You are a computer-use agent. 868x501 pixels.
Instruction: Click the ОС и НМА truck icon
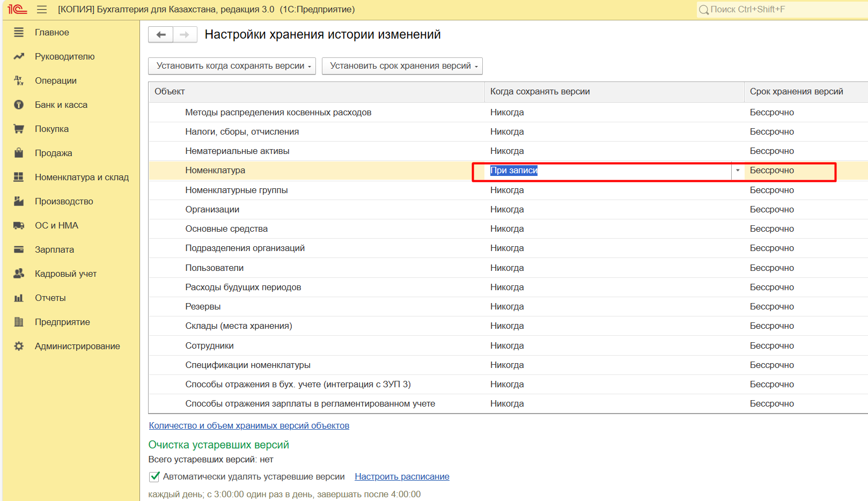coord(19,225)
